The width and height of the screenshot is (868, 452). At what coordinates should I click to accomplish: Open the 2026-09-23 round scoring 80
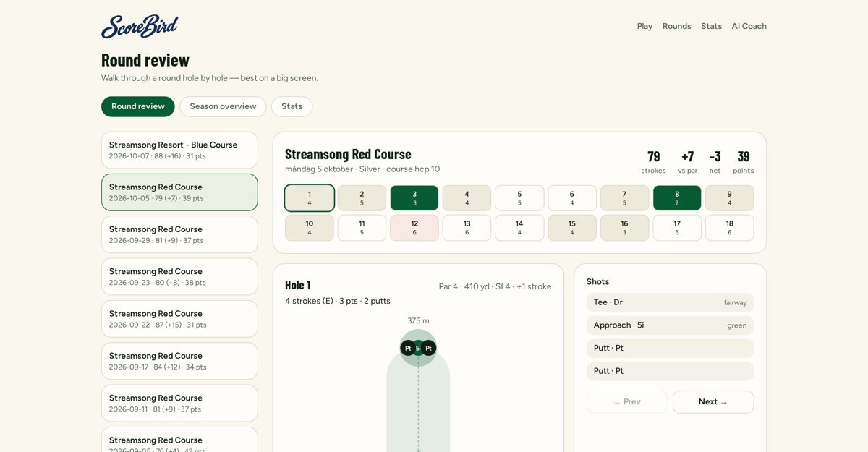click(x=179, y=276)
